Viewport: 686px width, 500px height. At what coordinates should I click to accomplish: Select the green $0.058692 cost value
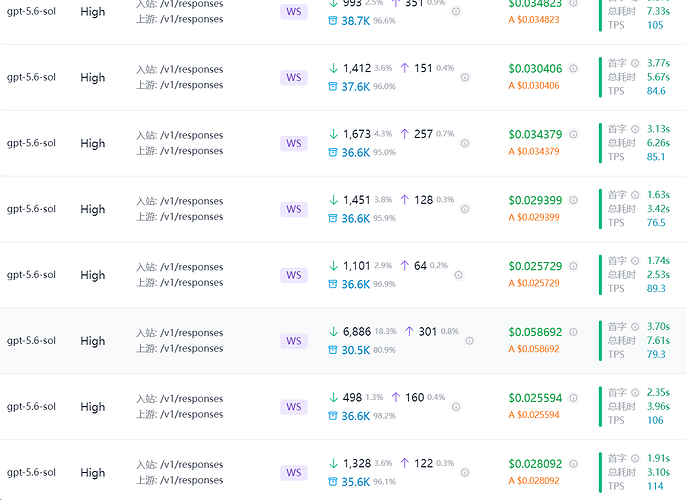[535, 332]
